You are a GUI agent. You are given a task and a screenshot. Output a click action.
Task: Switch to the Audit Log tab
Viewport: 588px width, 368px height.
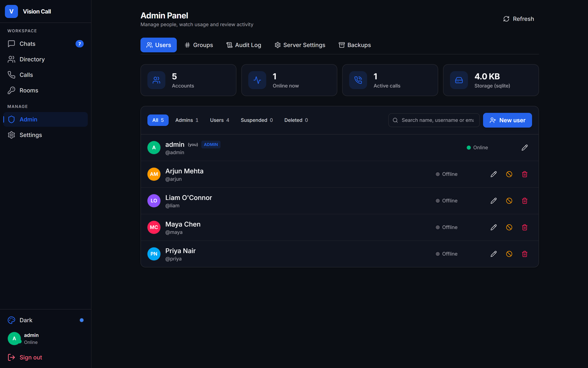click(244, 45)
